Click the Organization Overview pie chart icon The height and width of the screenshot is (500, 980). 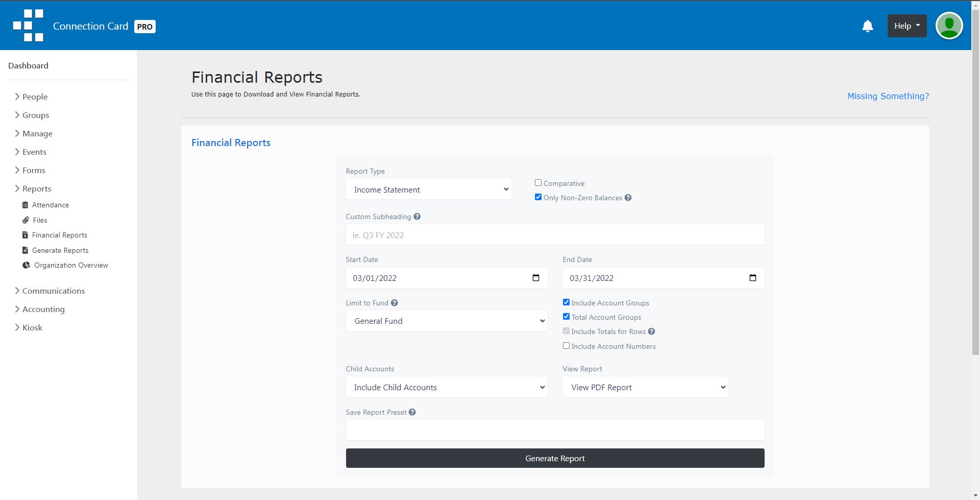coord(26,265)
